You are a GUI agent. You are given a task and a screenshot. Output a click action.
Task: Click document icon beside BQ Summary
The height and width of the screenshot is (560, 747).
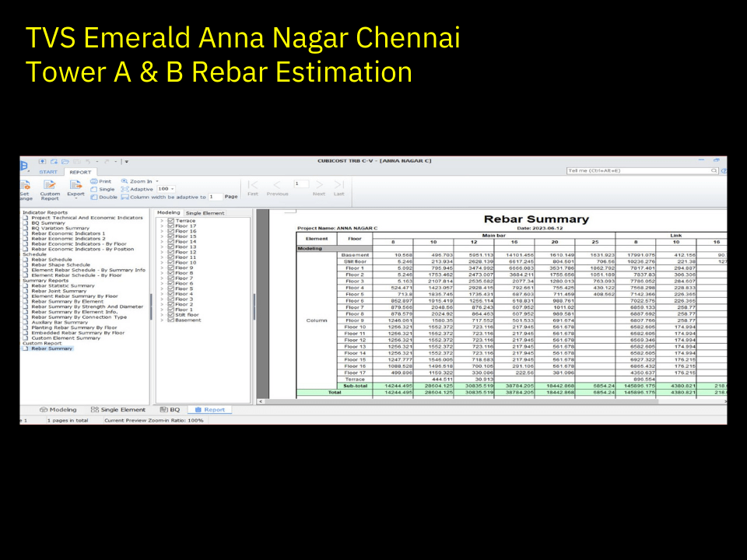25,223
